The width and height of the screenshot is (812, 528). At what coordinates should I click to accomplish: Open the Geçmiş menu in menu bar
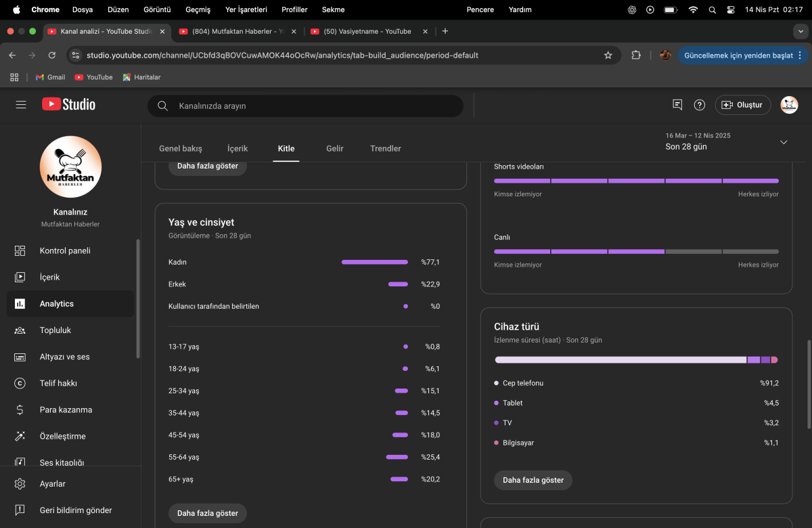(x=198, y=9)
